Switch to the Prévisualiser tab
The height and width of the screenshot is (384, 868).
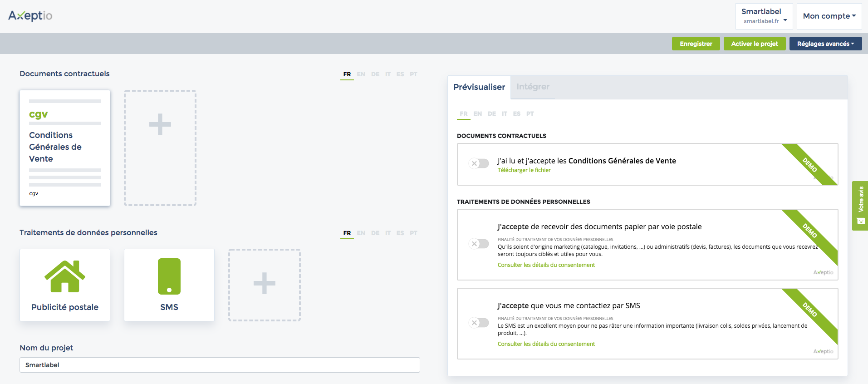click(479, 87)
